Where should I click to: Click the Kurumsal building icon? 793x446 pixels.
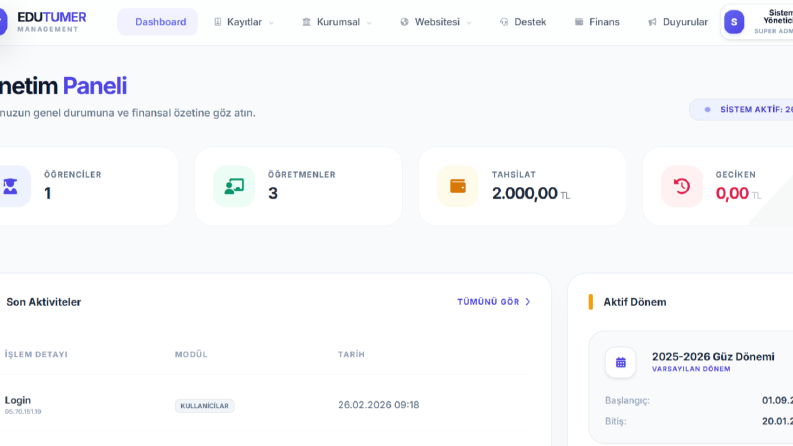click(x=306, y=22)
